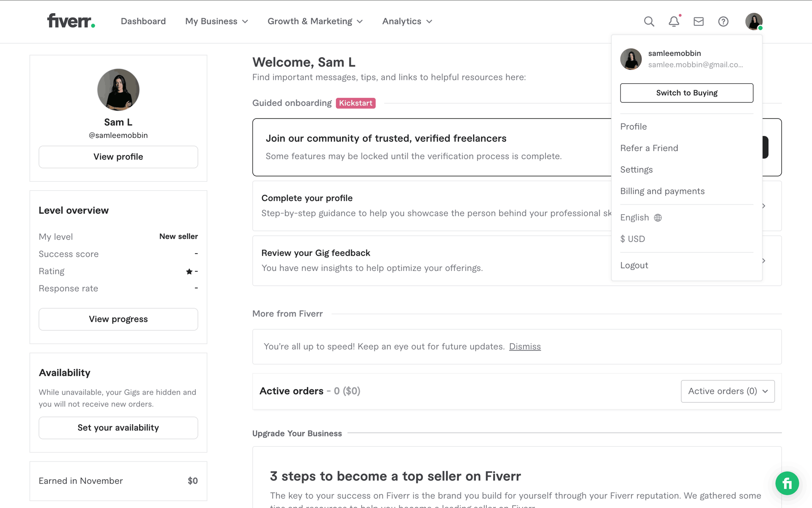
Task: Click the star icon in Rating row
Action: pos(189,271)
